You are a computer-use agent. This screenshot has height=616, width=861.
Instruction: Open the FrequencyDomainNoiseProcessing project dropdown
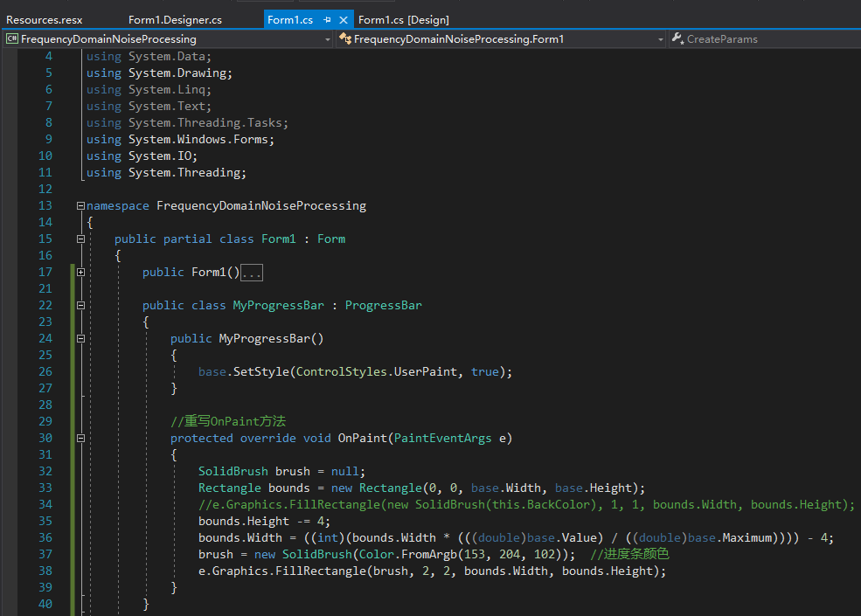coord(328,38)
